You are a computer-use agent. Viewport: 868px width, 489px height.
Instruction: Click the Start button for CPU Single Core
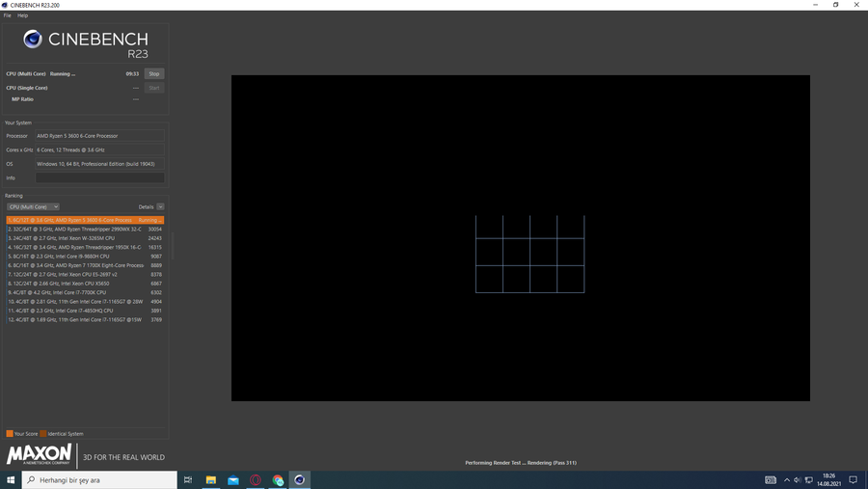(154, 88)
